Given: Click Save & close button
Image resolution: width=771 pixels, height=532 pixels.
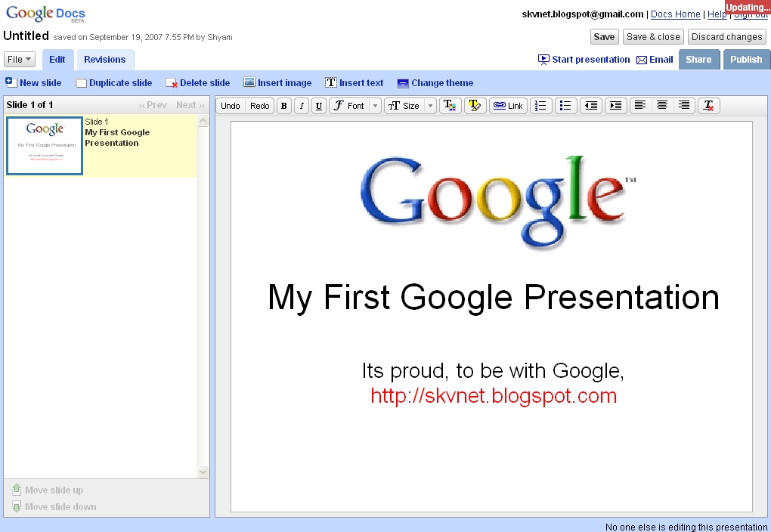Looking at the screenshot, I should click(x=653, y=37).
